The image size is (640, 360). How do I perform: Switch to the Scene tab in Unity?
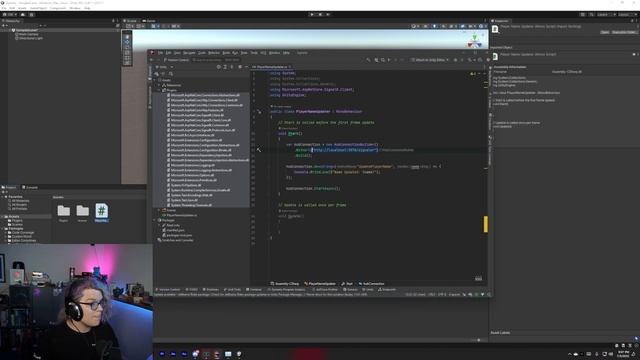(131, 20)
